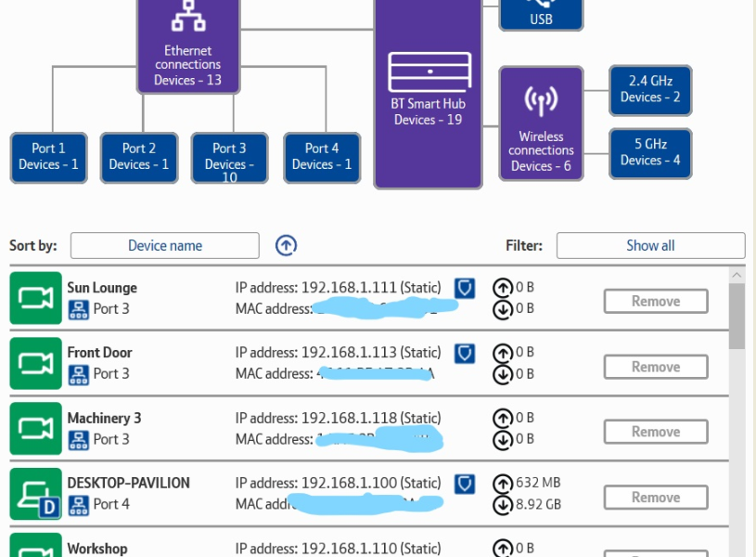Click the shield icon beside Front Door IP
756x557 pixels.
pyautogui.click(x=465, y=353)
